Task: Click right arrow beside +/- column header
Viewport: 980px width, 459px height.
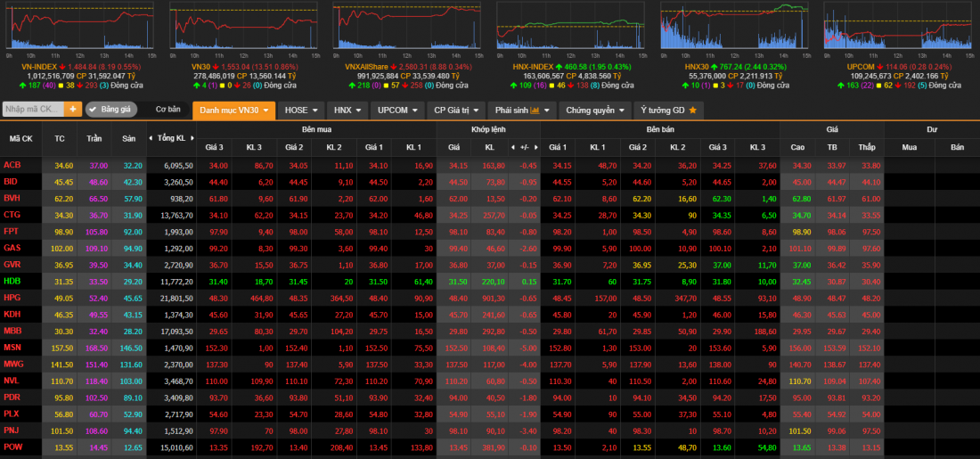Action: pyautogui.click(x=536, y=147)
